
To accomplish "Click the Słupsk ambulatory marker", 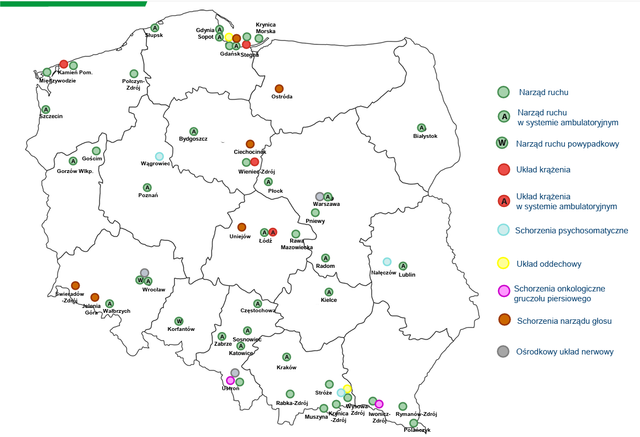I will [155, 28].
